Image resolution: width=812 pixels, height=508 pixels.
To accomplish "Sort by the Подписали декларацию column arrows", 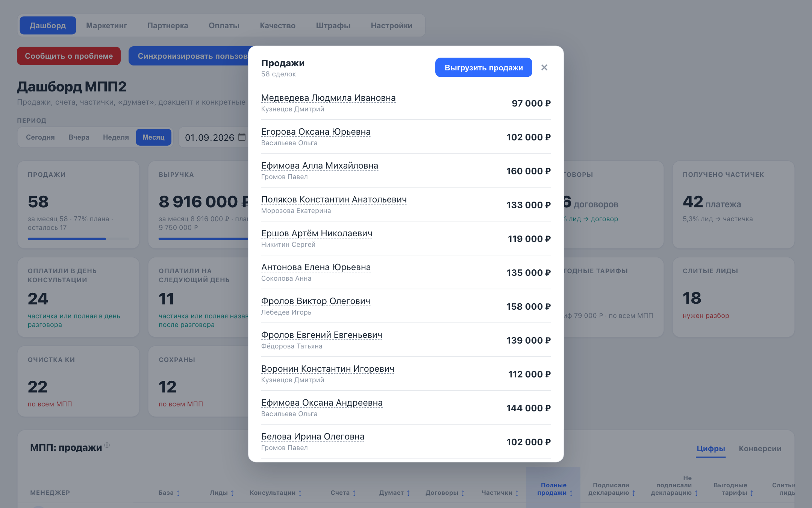I will (x=633, y=493).
